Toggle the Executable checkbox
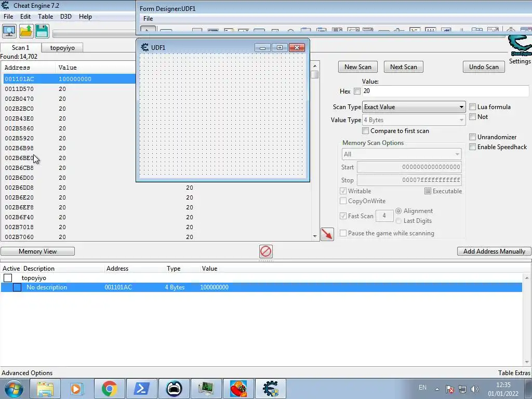The image size is (532, 399). click(428, 191)
